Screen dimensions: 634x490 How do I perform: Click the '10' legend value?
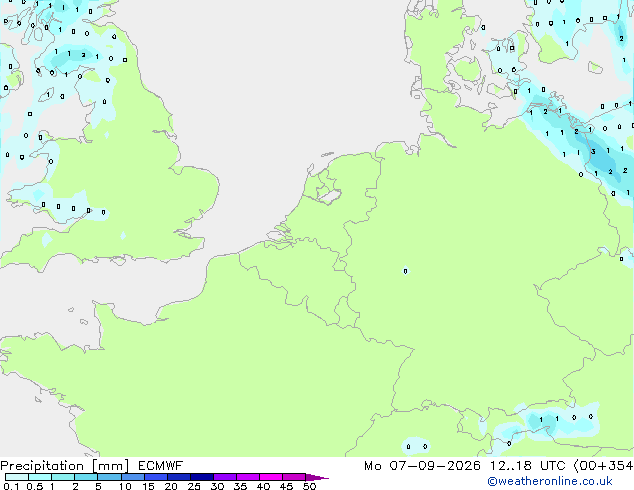[125, 486]
